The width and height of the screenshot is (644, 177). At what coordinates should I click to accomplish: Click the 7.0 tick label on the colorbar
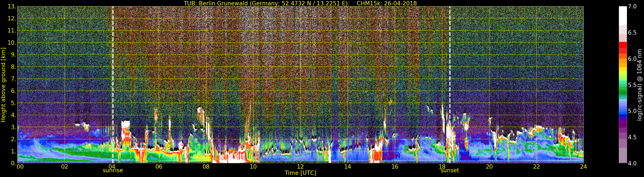pos(632,6)
